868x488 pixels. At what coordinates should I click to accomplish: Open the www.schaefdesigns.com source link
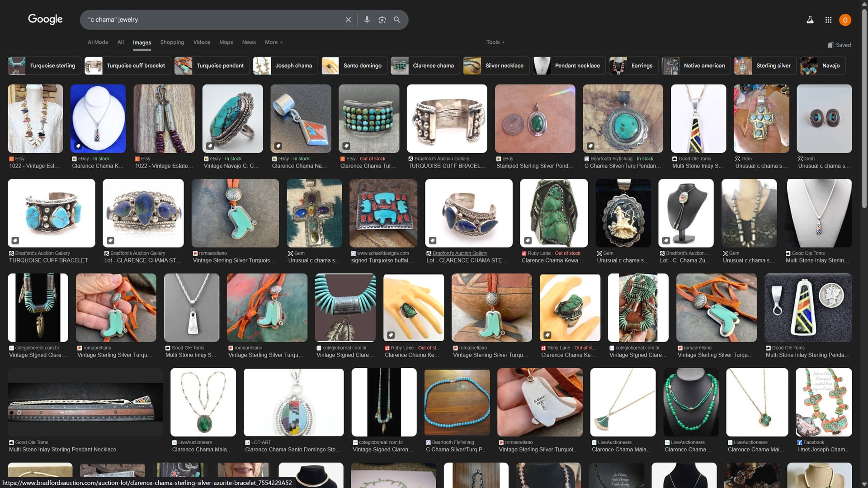click(x=383, y=253)
